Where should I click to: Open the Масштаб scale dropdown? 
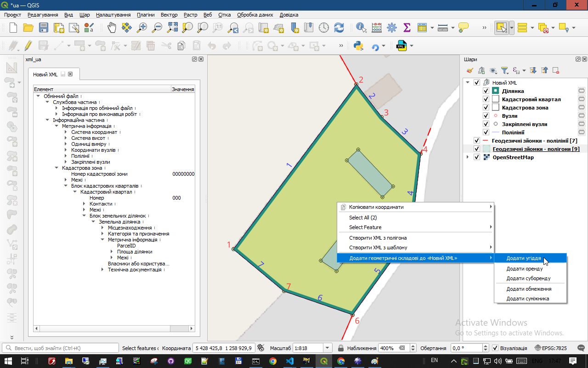328,348
